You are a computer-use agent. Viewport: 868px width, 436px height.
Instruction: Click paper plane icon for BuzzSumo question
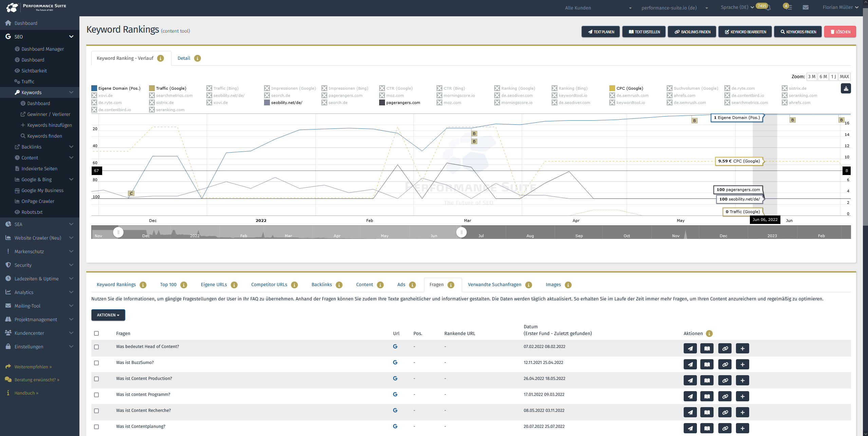click(x=690, y=364)
